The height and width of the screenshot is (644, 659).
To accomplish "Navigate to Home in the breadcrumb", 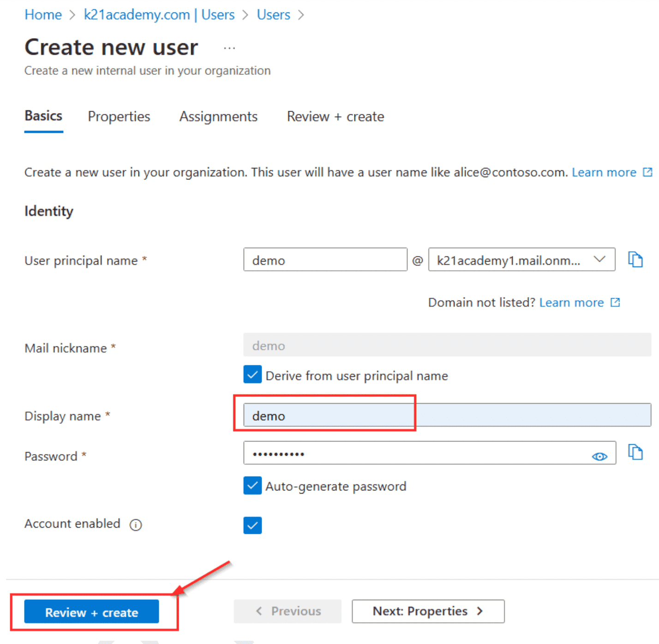I will (x=43, y=15).
